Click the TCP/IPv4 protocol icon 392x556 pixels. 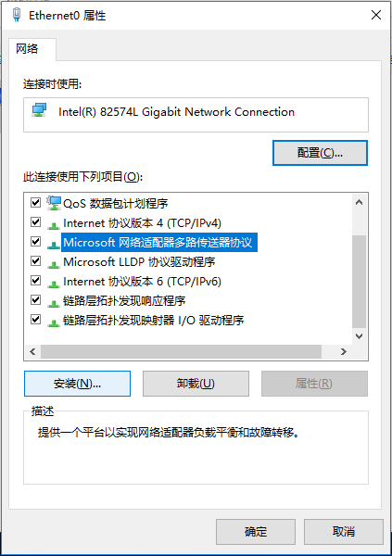click(x=54, y=225)
